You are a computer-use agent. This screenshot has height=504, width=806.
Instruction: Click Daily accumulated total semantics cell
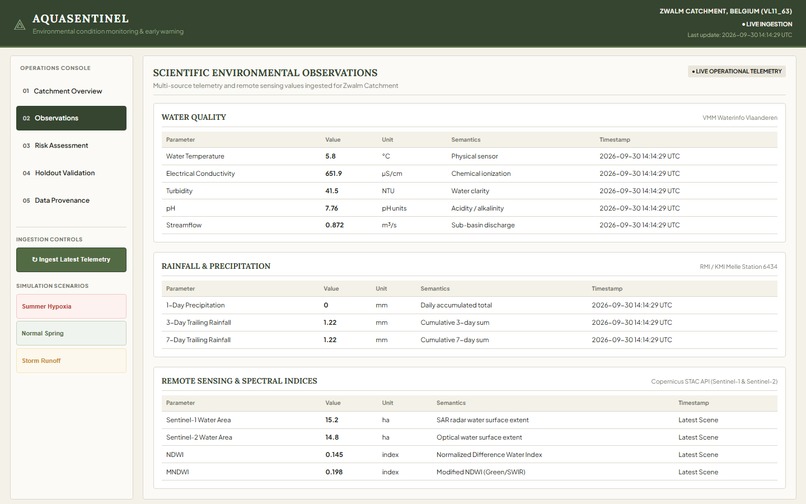click(456, 305)
